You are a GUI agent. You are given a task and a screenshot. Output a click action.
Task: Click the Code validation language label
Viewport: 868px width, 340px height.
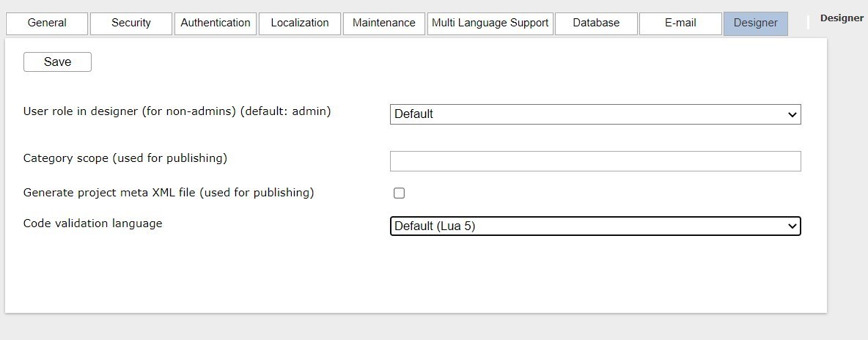92,223
